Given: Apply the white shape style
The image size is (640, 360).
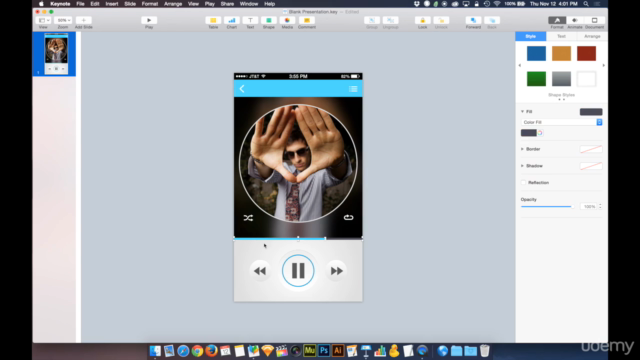Looking at the screenshot, I should (x=587, y=79).
